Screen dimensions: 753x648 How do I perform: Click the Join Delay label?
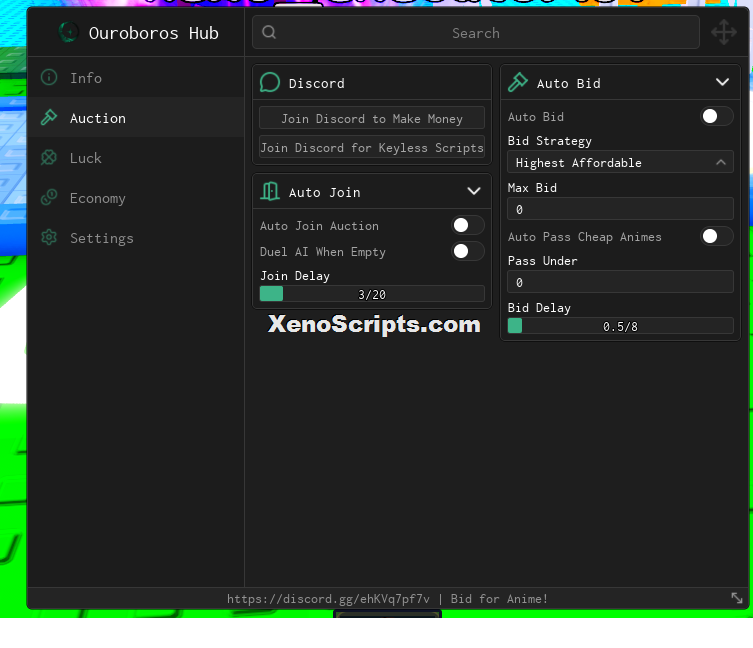click(x=295, y=276)
